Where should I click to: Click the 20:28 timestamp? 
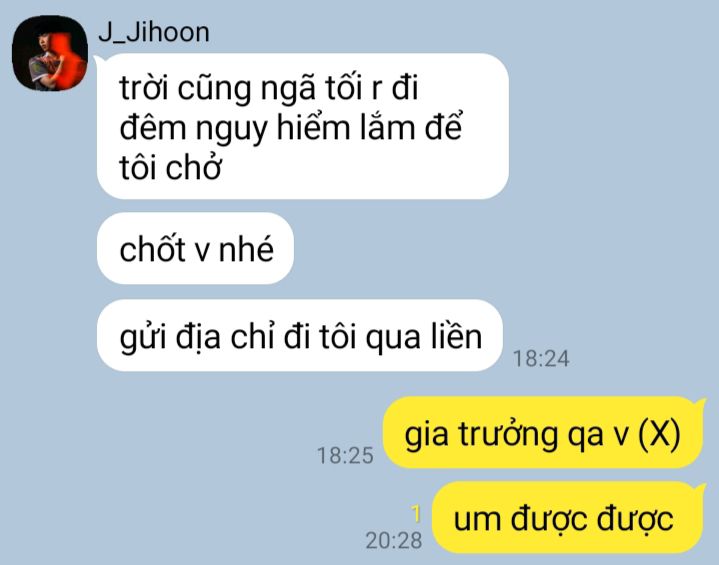(x=393, y=540)
